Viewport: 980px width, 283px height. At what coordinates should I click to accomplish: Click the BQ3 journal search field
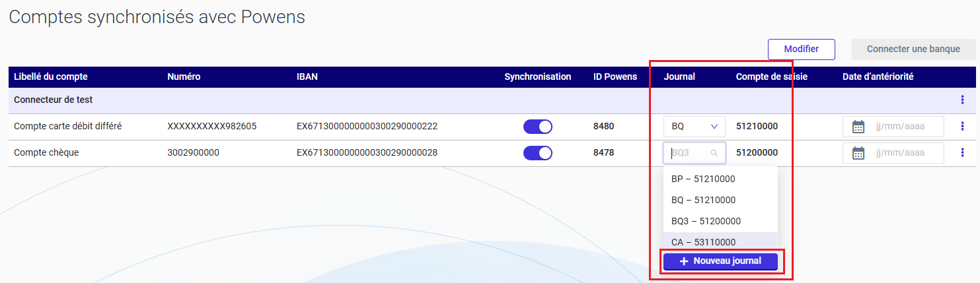pyautogui.click(x=695, y=153)
